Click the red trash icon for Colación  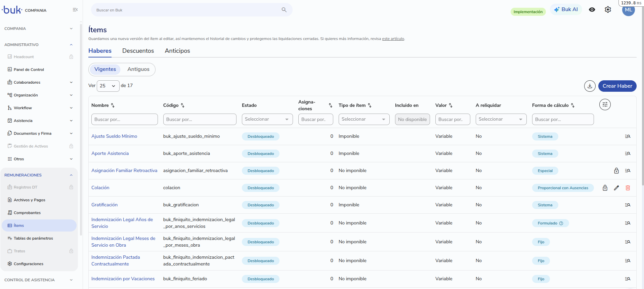click(628, 188)
